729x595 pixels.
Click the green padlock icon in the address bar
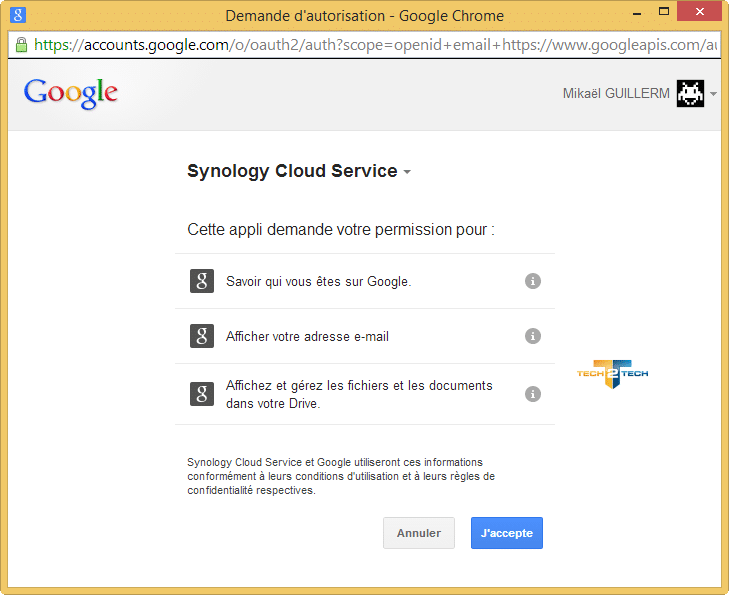[x=21, y=45]
